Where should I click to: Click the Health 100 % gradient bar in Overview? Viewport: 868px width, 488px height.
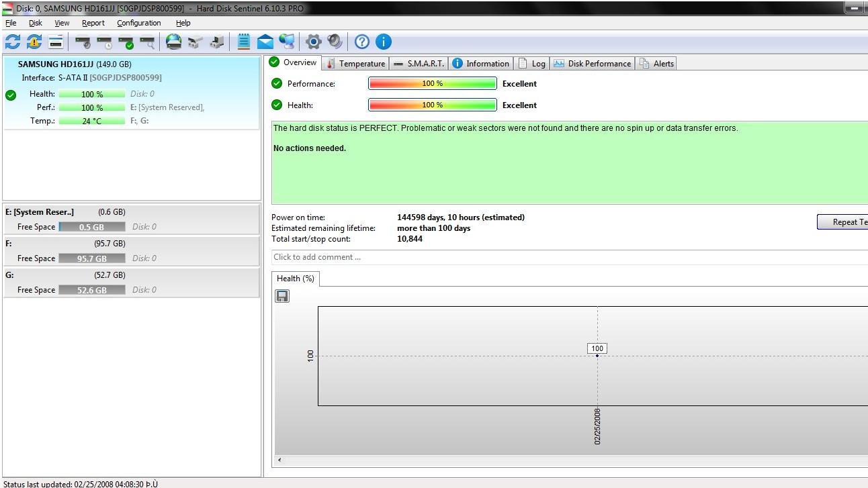click(433, 105)
